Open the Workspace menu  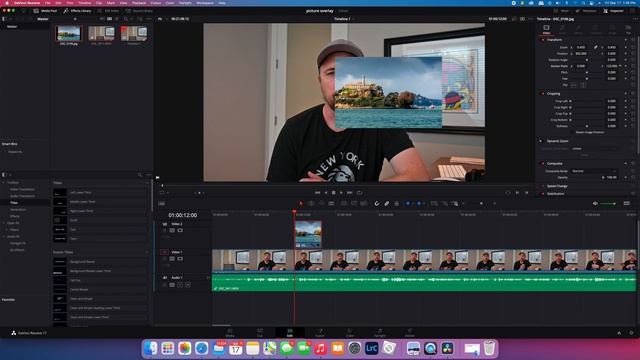tap(204, 3)
